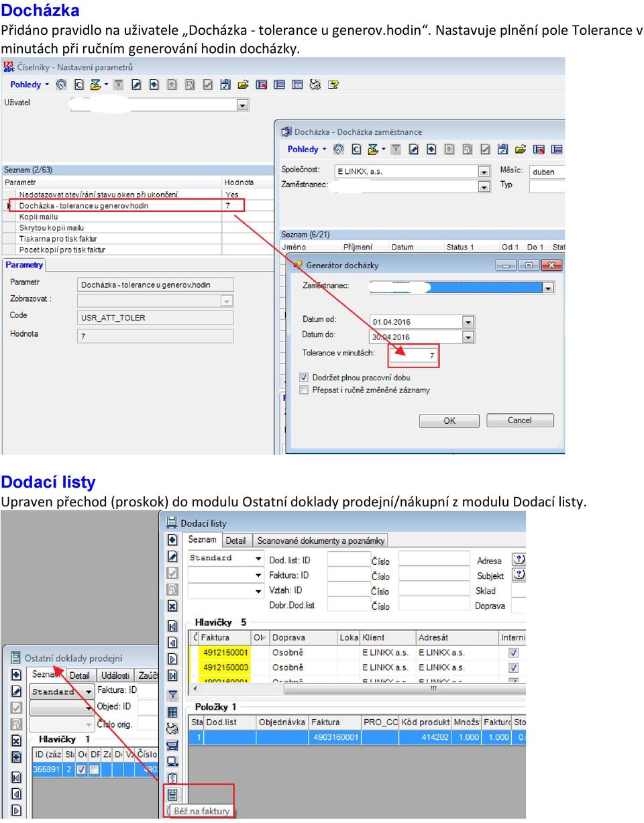Screen dimensions: 644x823
Task: Select Události tab in Ostatní doklady prodejní
Action: (115, 675)
